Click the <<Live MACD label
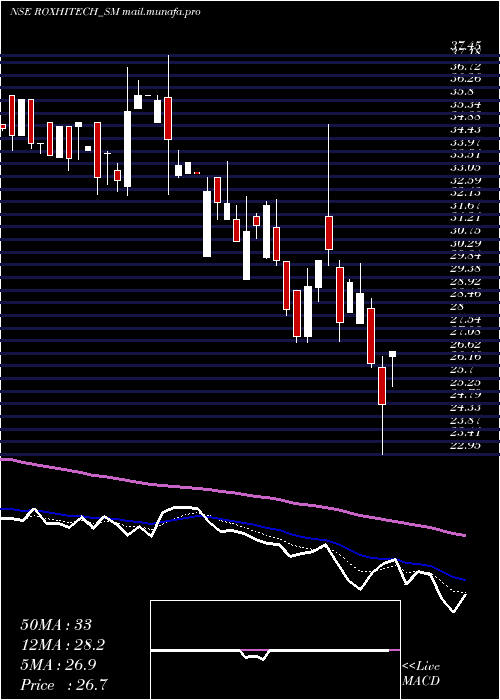 click(421, 674)
